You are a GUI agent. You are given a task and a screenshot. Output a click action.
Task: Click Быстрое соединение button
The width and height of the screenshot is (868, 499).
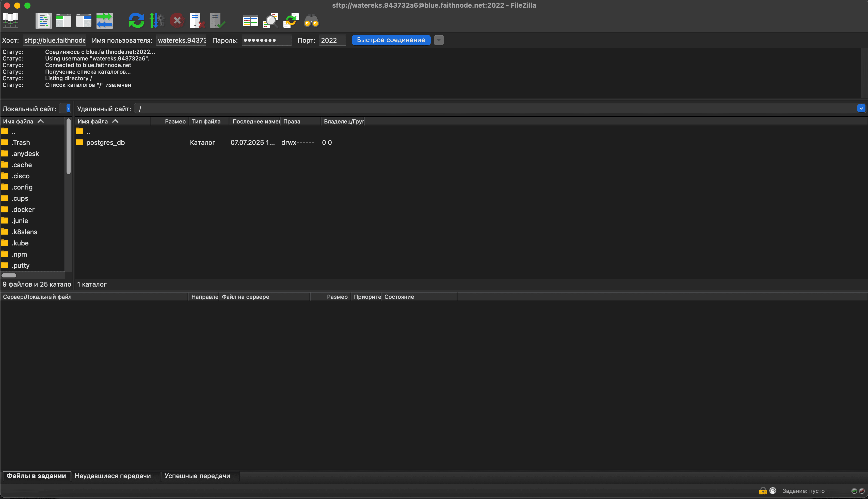(391, 40)
